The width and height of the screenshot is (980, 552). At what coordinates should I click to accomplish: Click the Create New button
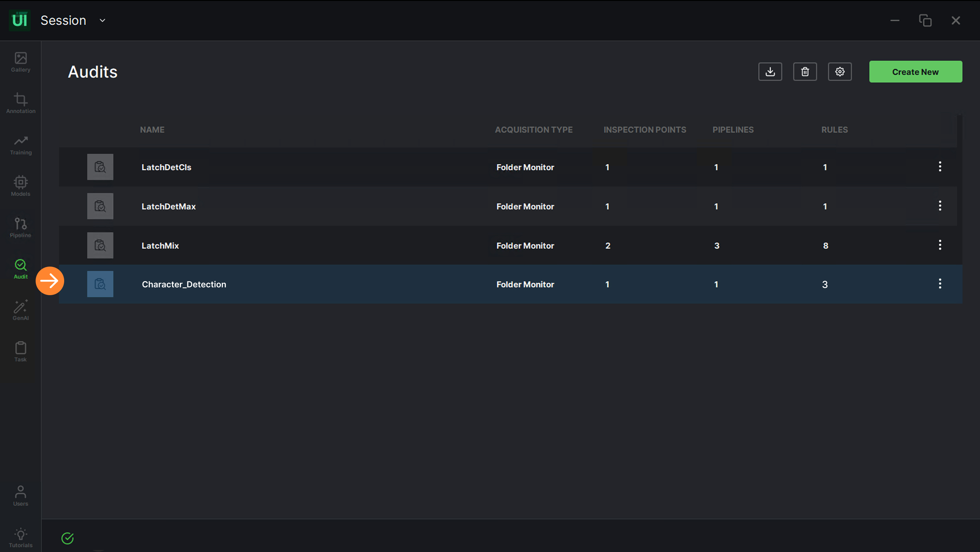(915, 72)
